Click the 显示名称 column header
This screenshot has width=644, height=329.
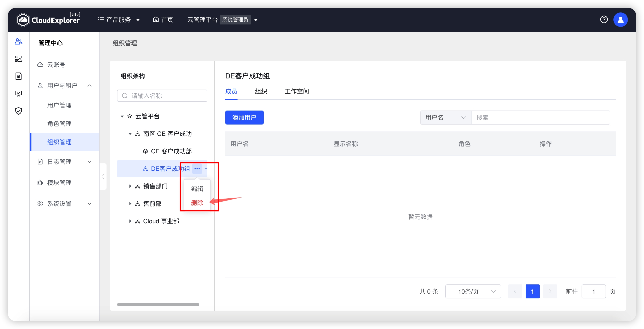(346, 144)
